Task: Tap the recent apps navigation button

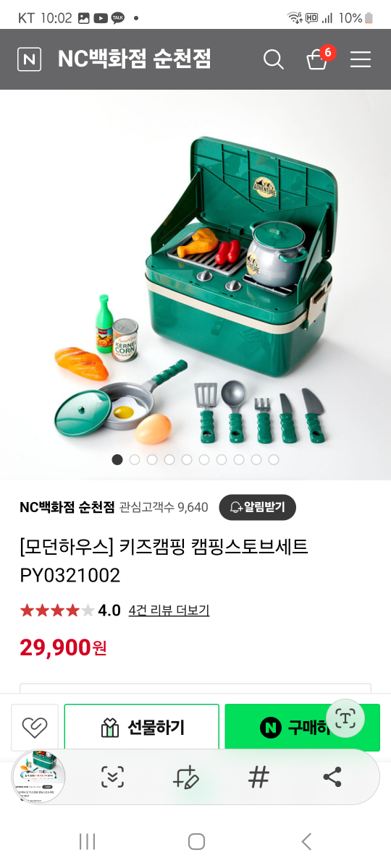Action: pos(87,841)
